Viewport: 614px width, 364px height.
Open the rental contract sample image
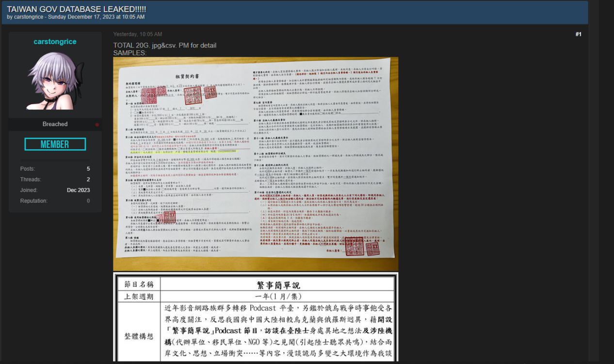click(256, 164)
